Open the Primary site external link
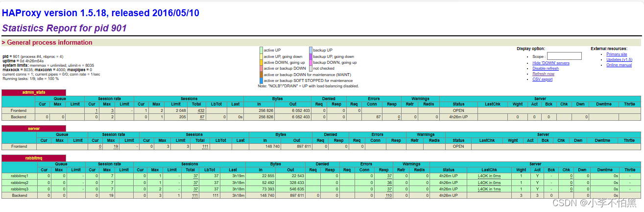 (x=617, y=54)
